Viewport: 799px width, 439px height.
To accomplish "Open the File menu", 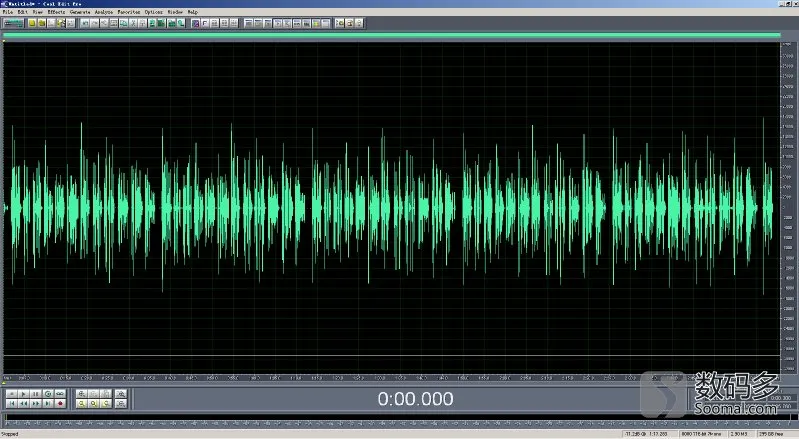I will (x=8, y=12).
